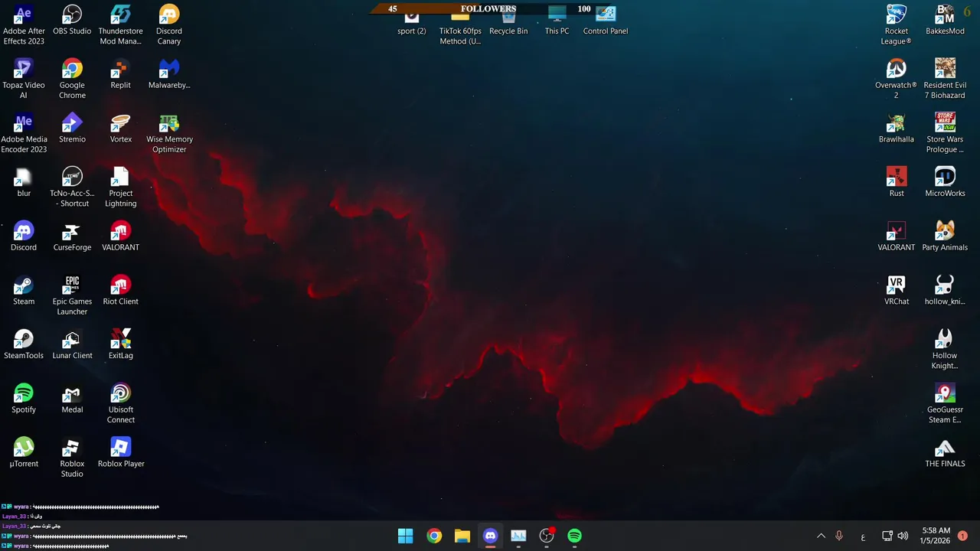The height and width of the screenshot is (551, 980).
Task: Open the BakkesMod shortcut
Action: 945,20
